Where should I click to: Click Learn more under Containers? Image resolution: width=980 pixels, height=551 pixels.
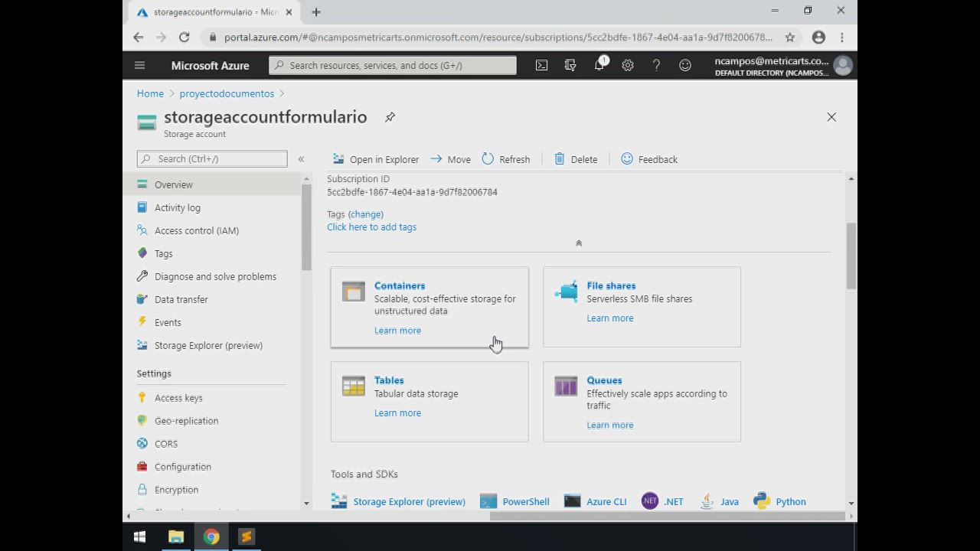(397, 331)
